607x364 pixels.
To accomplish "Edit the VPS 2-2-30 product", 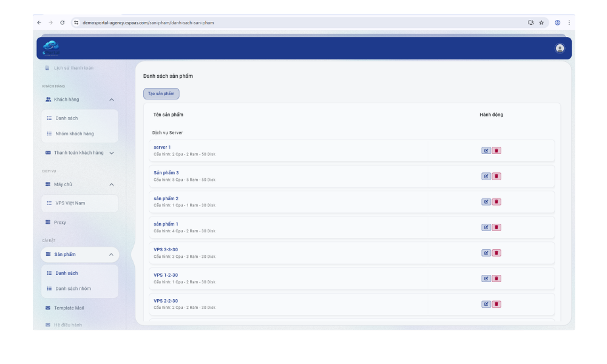I will click(486, 304).
